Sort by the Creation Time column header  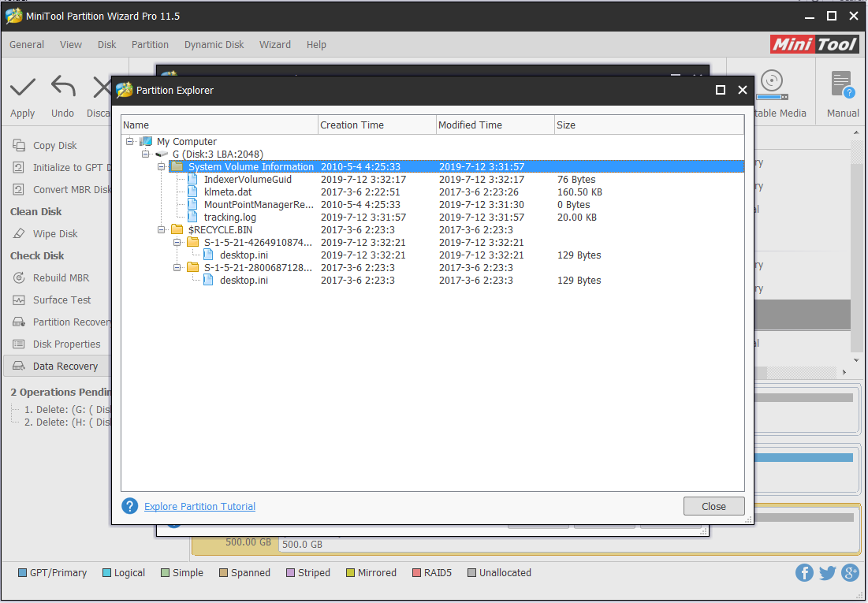(x=378, y=125)
